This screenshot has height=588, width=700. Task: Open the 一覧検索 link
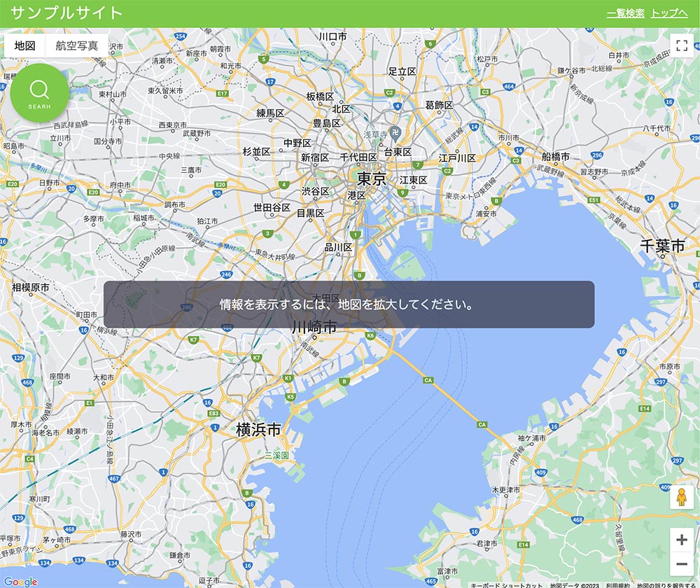625,13
